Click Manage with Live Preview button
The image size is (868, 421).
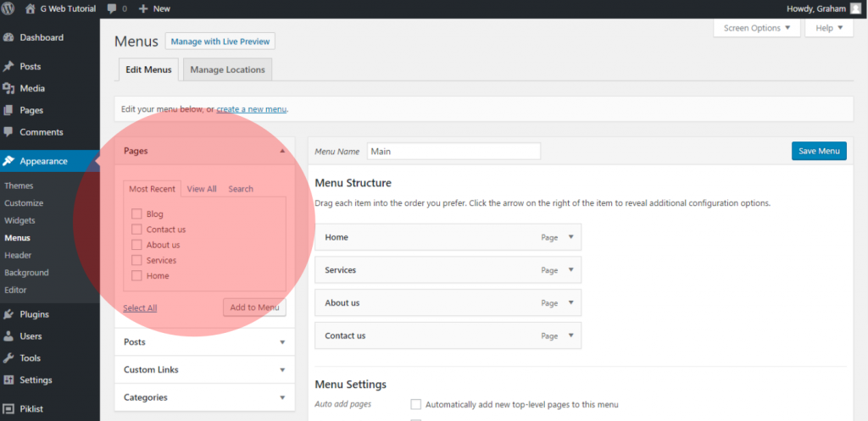220,42
